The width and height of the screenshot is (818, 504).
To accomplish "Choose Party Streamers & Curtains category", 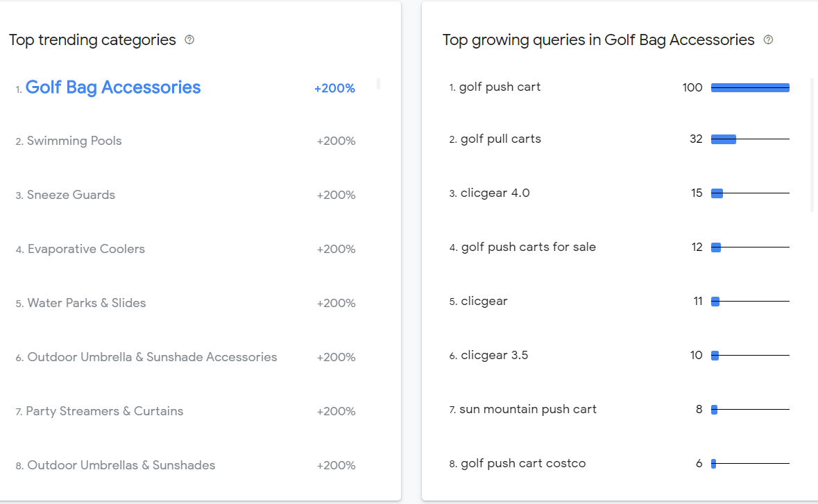I will (104, 411).
